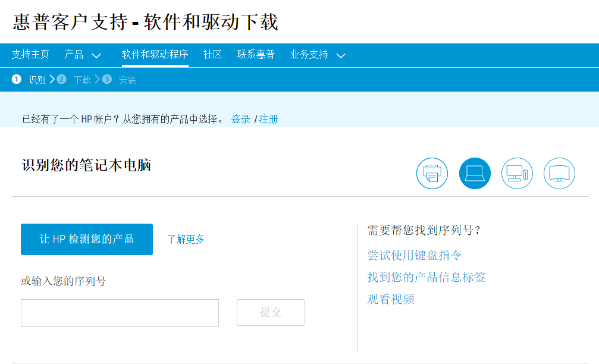
Task: Focus the serial number input field
Action: coord(120,313)
